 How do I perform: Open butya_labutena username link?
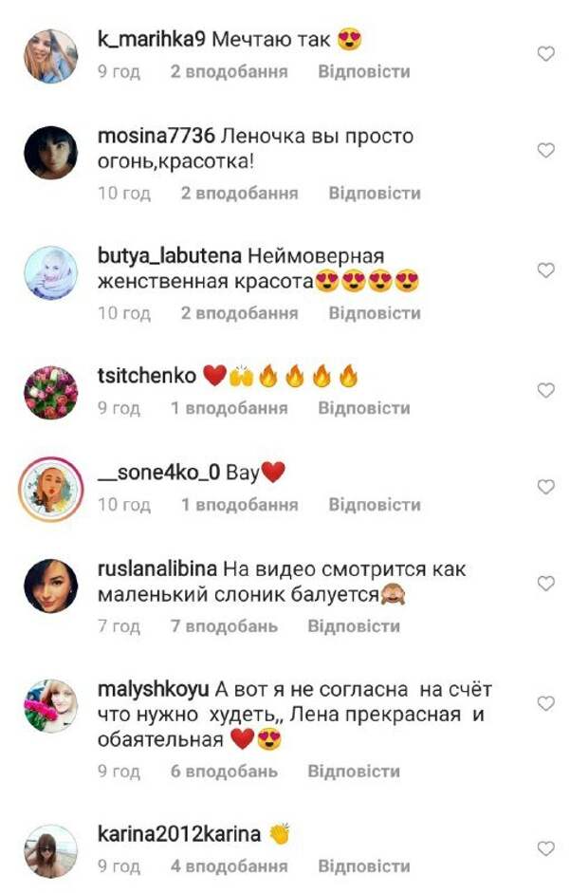point(170,256)
